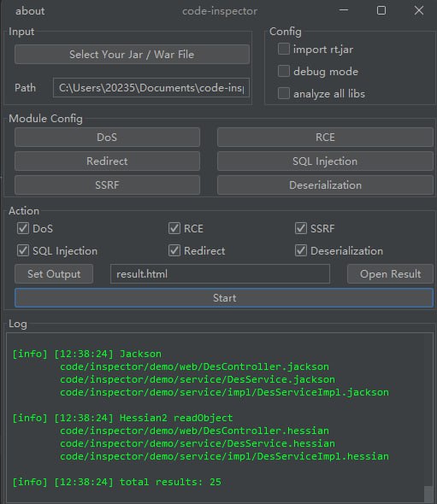Screen dimensions: 437x504
Task: Select 'DesController.jackson' log line
Action: pos(194,366)
